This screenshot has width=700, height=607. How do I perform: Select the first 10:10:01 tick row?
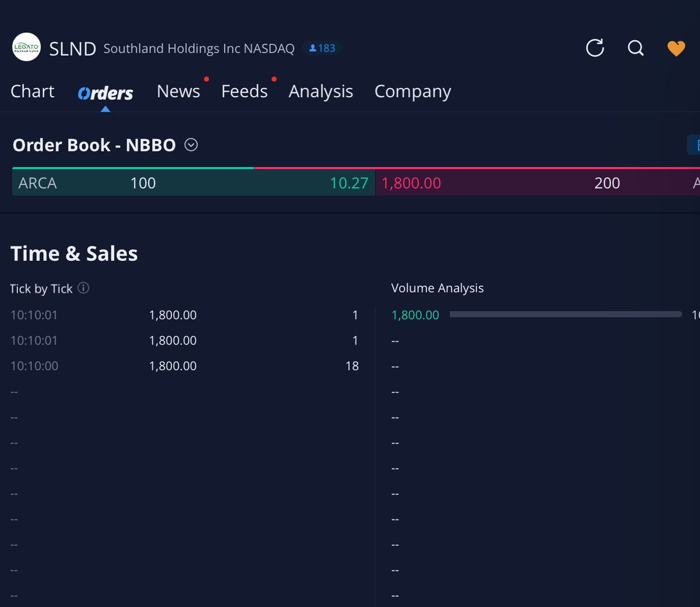[x=184, y=315]
